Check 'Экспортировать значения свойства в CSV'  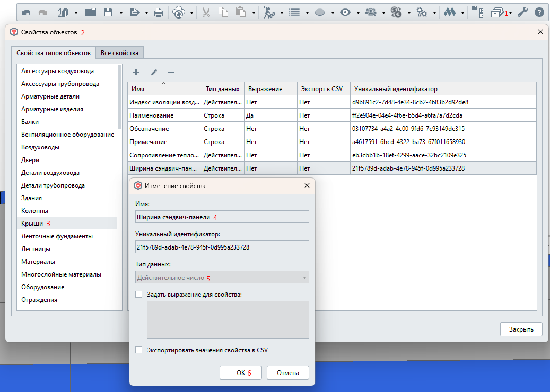coord(139,350)
